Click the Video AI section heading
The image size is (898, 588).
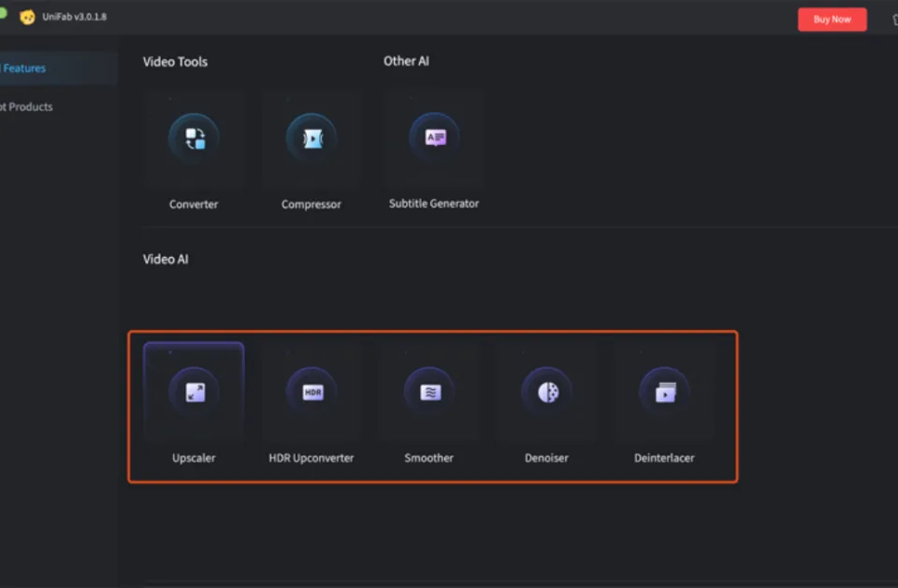[166, 259]
